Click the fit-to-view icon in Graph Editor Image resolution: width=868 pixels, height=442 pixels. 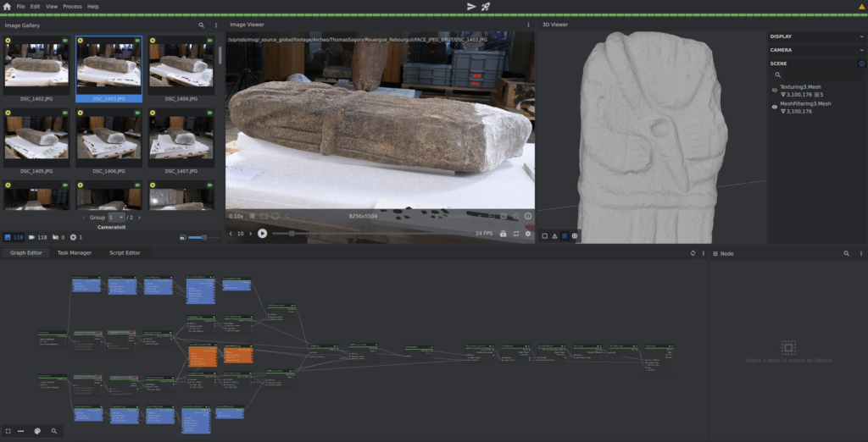click(8, 431)
